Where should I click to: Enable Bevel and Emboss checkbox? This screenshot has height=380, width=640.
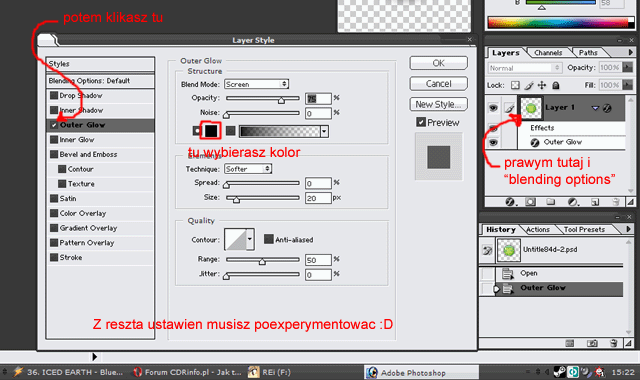coord(54,154)
